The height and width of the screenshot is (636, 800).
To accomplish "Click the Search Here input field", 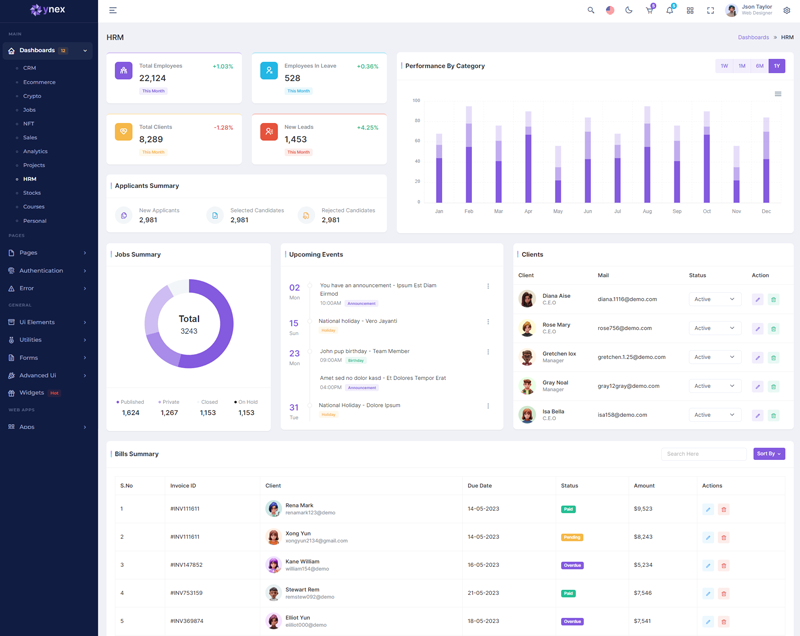I will 703,454.
